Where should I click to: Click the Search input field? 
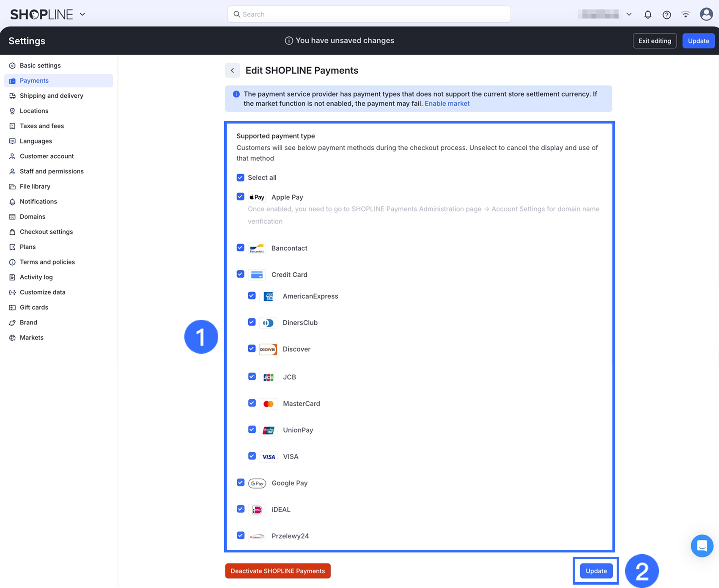click(x=369, y=14)
